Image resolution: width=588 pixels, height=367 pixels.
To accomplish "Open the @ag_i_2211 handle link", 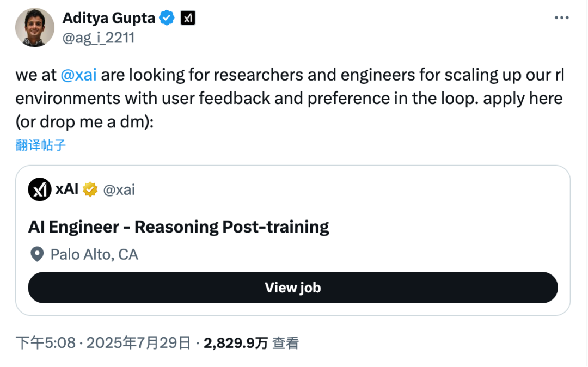I will coord(98,38).
